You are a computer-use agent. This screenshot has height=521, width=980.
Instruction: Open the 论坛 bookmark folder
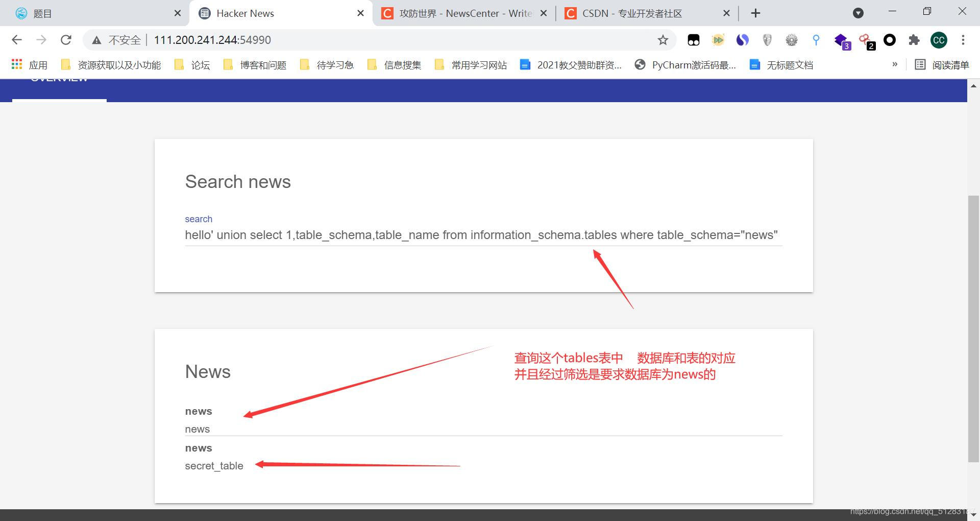coord(192,65)
